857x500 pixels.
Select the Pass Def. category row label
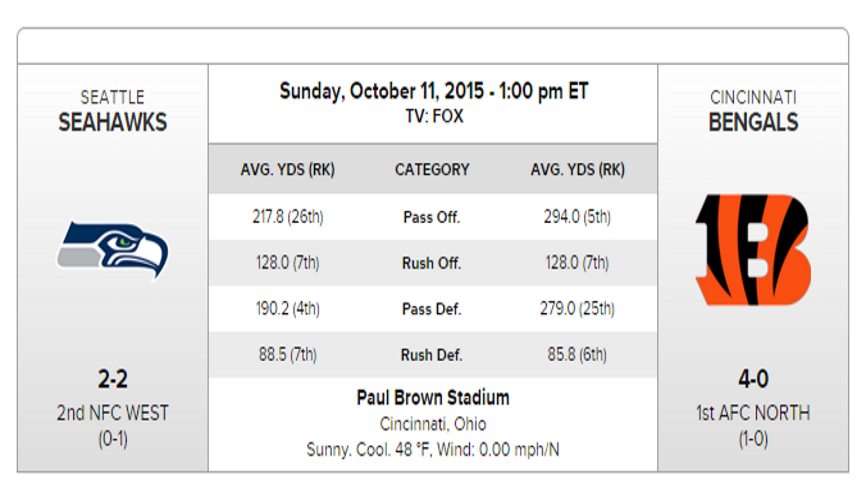(432, 309)
